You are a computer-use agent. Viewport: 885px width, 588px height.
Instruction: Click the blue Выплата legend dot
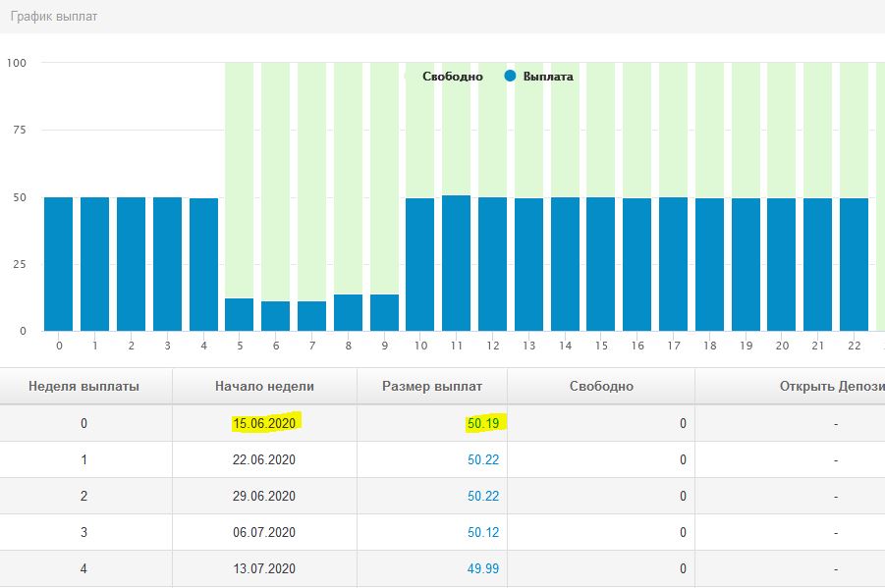tap(510, 77)
